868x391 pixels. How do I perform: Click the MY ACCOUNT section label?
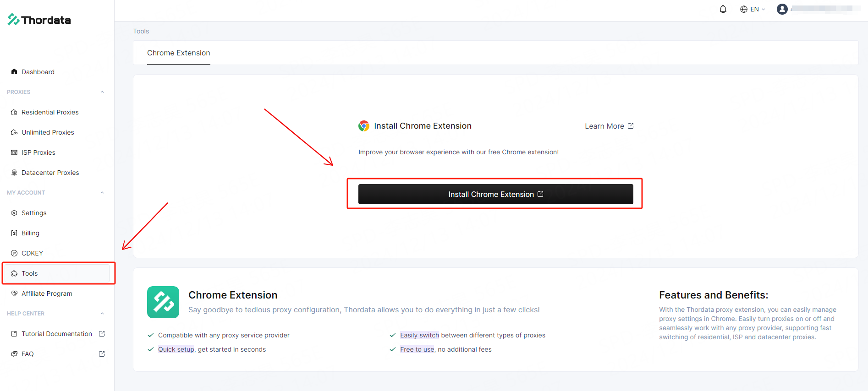click(26, 193)
